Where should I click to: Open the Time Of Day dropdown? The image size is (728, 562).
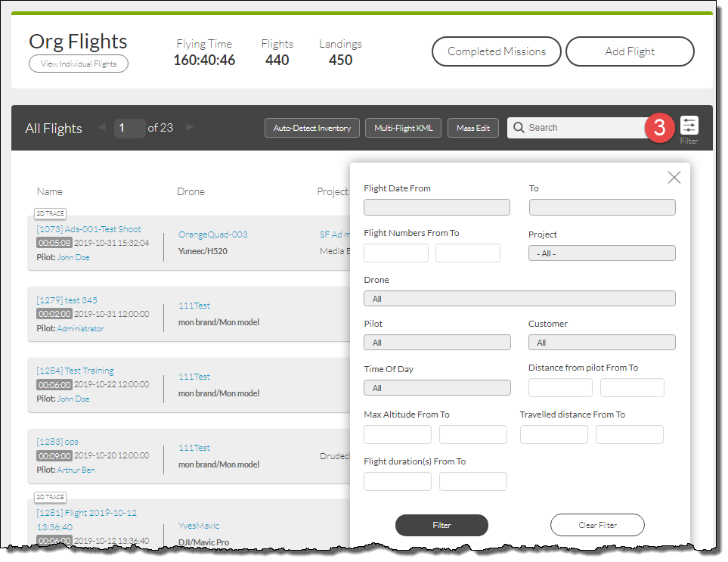437,387
